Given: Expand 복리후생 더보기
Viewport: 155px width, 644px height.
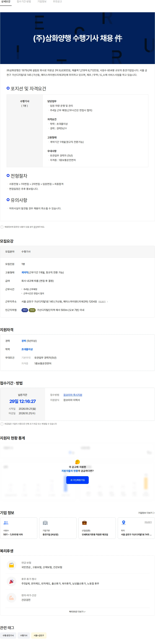Looking at the screenshot, I should (x=77, y=612).
